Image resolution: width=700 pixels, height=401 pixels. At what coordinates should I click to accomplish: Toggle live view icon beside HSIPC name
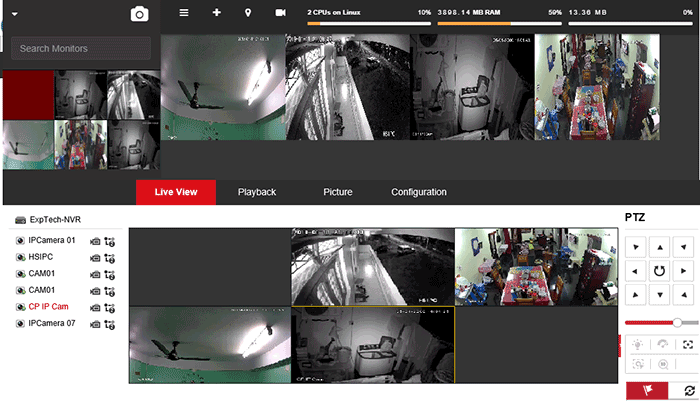tap(20, 257)
